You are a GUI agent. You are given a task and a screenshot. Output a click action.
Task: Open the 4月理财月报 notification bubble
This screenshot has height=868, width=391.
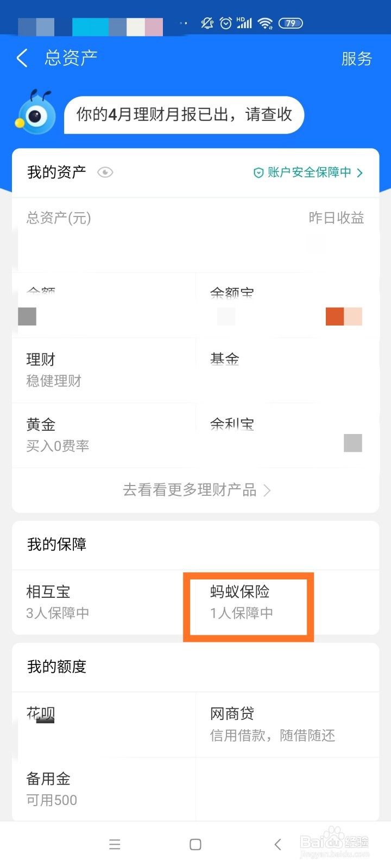[x=184, y=114]
